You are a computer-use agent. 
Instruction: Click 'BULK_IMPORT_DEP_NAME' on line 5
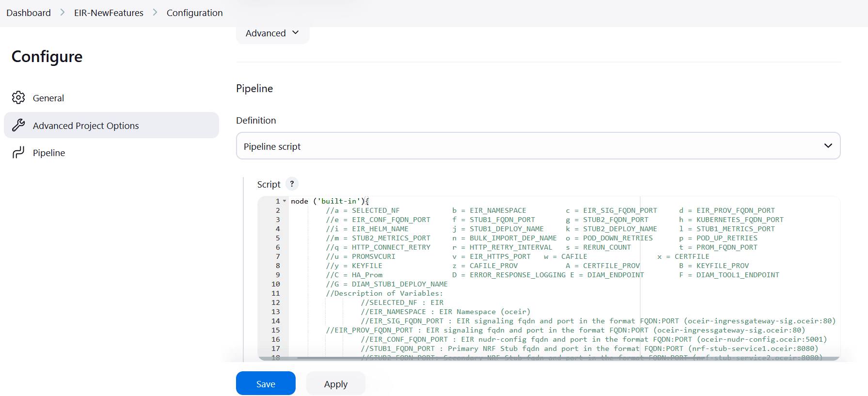pos(513,238)
